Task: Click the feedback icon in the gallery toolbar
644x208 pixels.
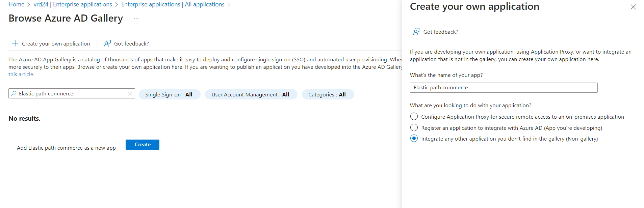Action: [107, 43]
